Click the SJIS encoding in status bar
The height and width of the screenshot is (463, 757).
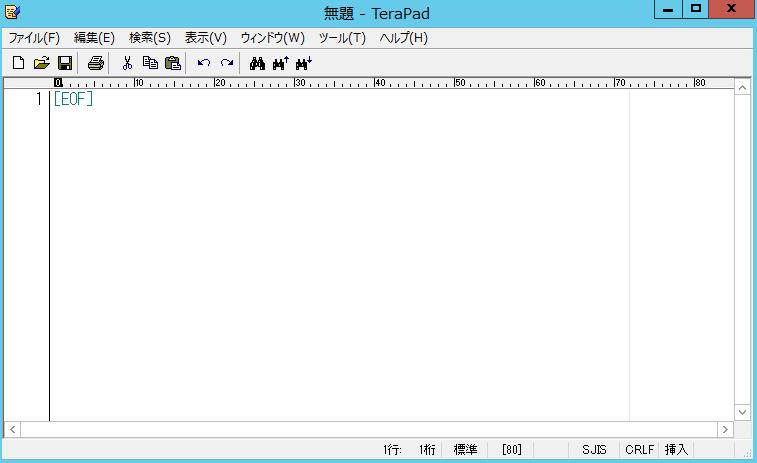(x=594, y=449)
